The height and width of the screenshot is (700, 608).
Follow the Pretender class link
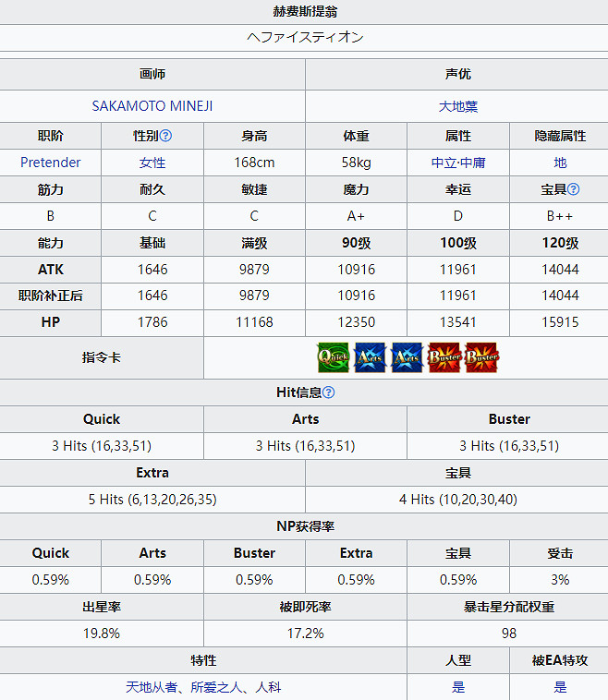tap(51, 163)
